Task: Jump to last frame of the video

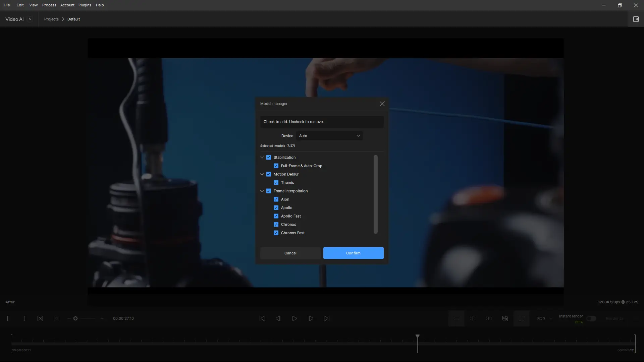Action: [327, 318]
